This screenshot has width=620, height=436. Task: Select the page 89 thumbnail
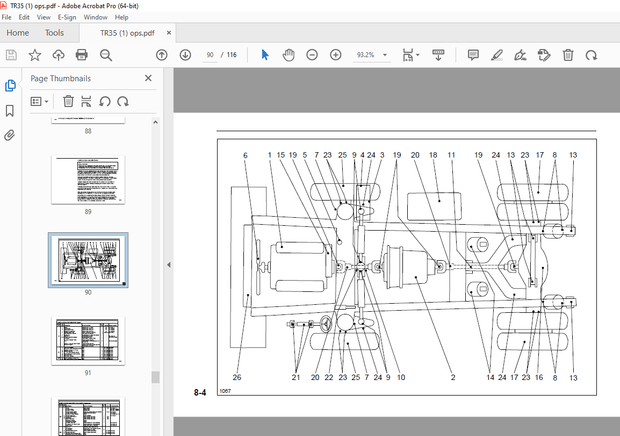(x=88, y=180)
